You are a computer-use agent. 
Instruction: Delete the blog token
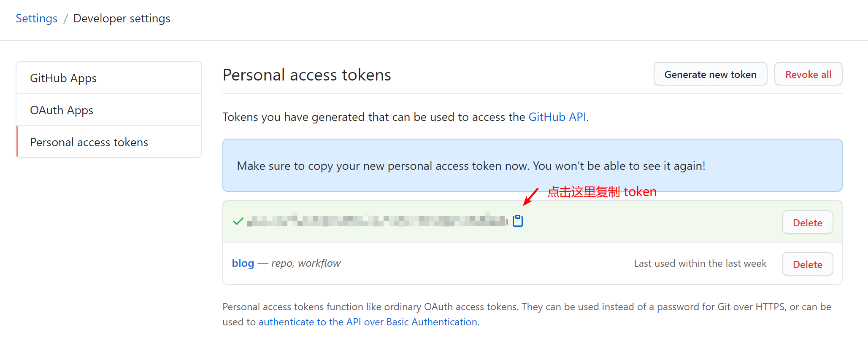pos(807,264)
